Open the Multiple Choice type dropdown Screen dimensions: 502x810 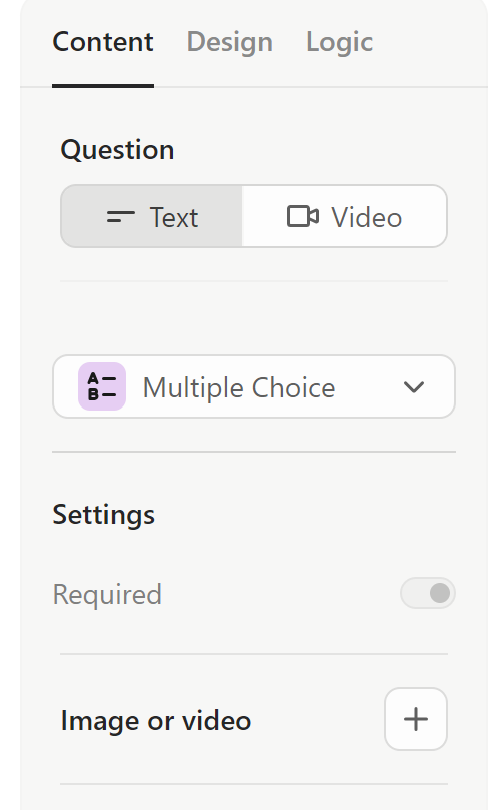tap(254, 386)
